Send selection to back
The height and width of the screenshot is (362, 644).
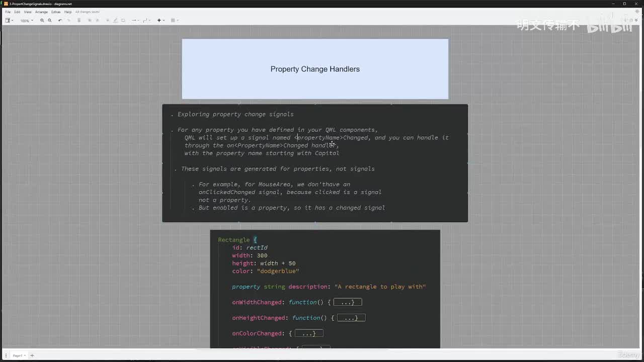pyautogui.click(x=97, y=21)
